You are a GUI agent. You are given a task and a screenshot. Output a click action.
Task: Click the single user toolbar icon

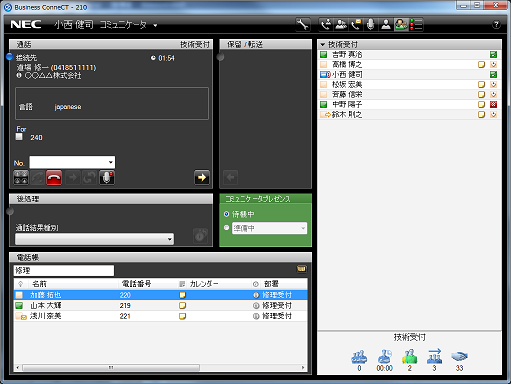click(x=386, y=25)
